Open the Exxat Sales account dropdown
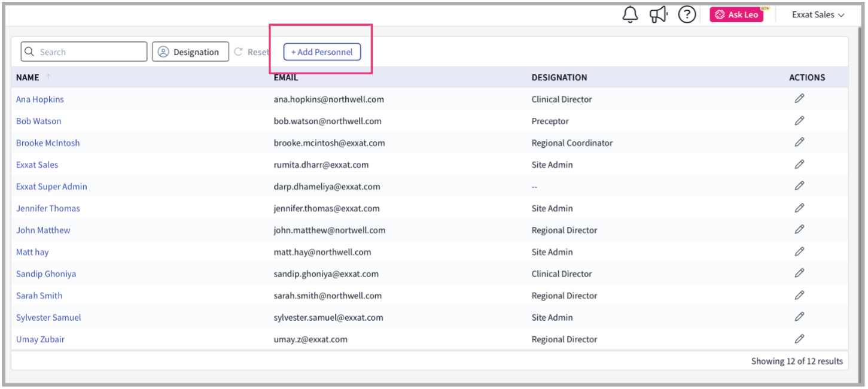This screenshot has height=389, width=868. 818,14
